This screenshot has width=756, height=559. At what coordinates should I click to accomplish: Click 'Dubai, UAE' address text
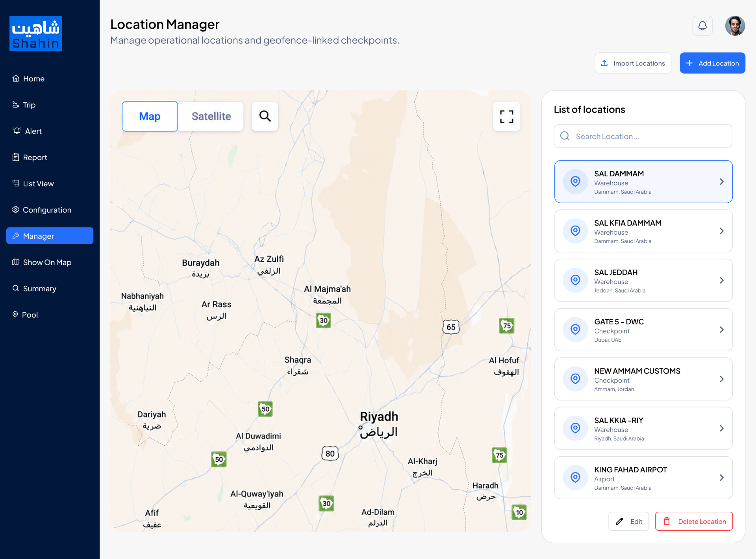pos(608,340)
